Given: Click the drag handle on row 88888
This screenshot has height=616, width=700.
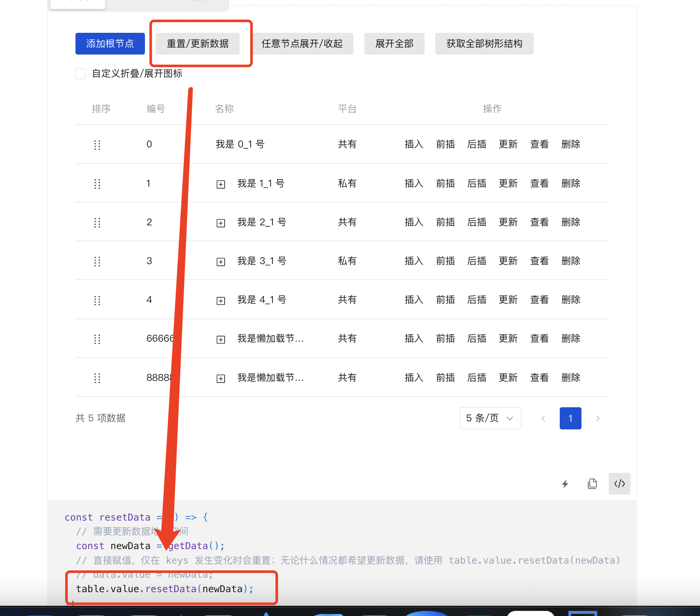Looking at the screenshot, I should pos(97,378).
